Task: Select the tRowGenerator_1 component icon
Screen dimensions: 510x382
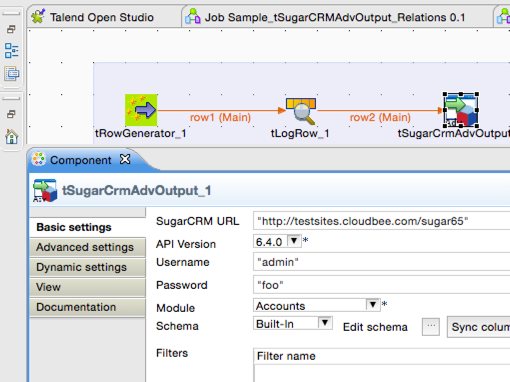Action: [141, 110]
